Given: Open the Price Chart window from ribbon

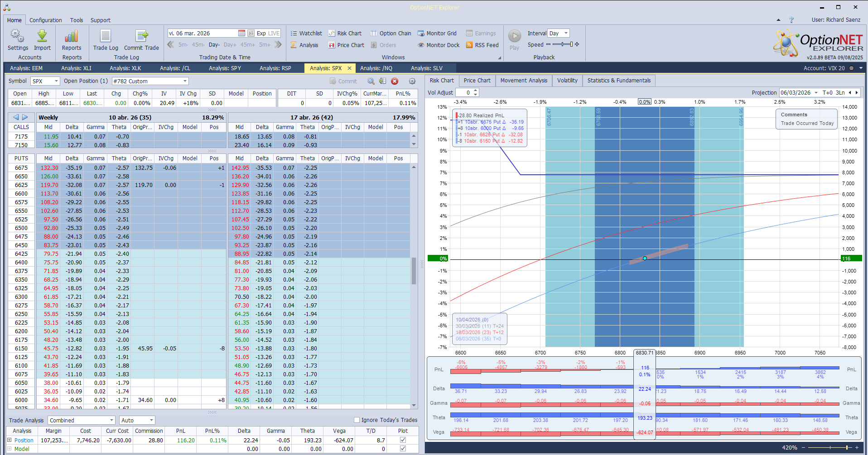Looking at the screenshot, I should tap(347, 45).
